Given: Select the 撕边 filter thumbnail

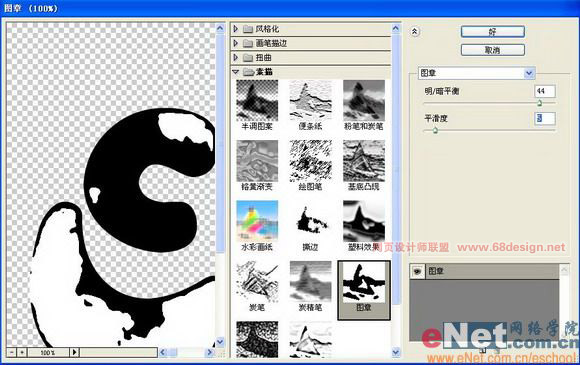Looking at the screenshot, I should (310, 221).
